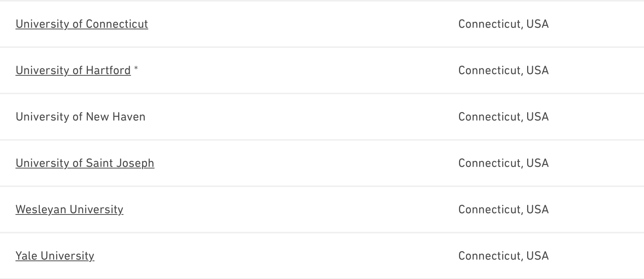
Task: Click the location text in the University of Saint Joseph row
Action: pos(503,163)
